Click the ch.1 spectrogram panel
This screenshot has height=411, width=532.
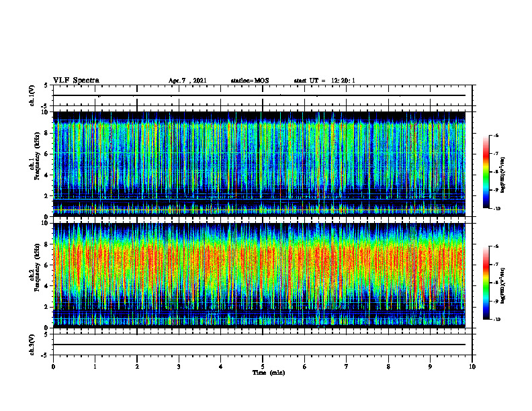tap(259, 164)
